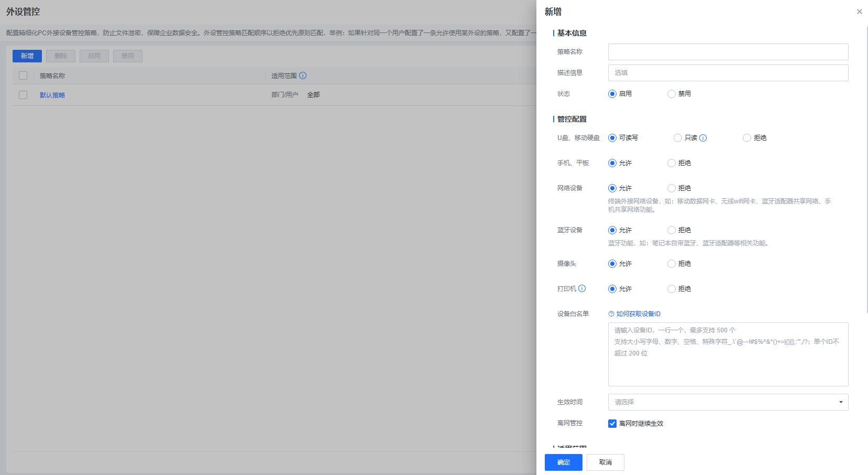
Task: Click info icon next to 适用范围 header
Action: (303, 75)
